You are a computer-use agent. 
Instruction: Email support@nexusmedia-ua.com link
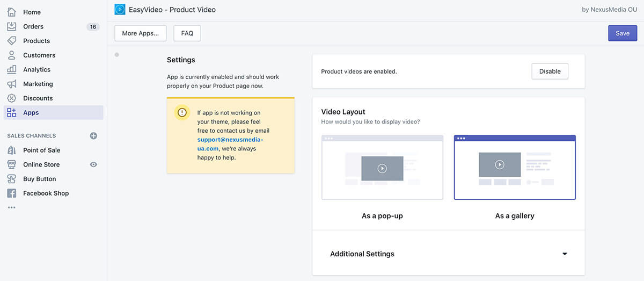coord(230,144)
